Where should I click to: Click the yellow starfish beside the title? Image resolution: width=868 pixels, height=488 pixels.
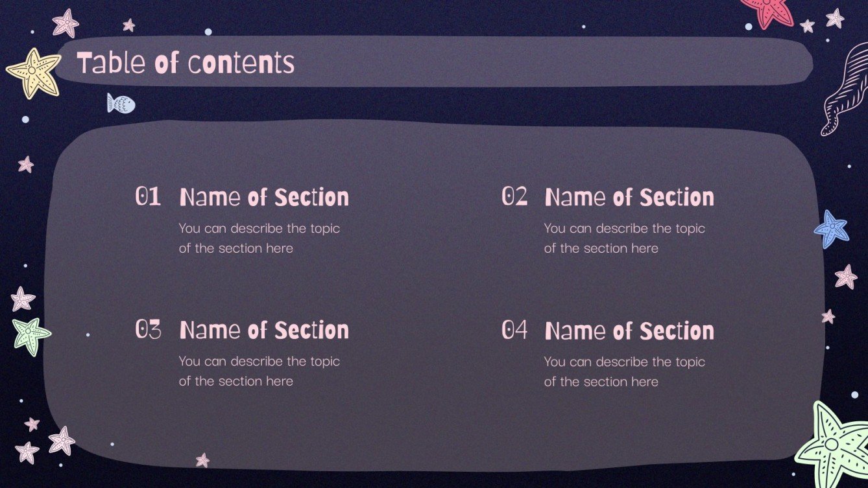tap(32, 73)
